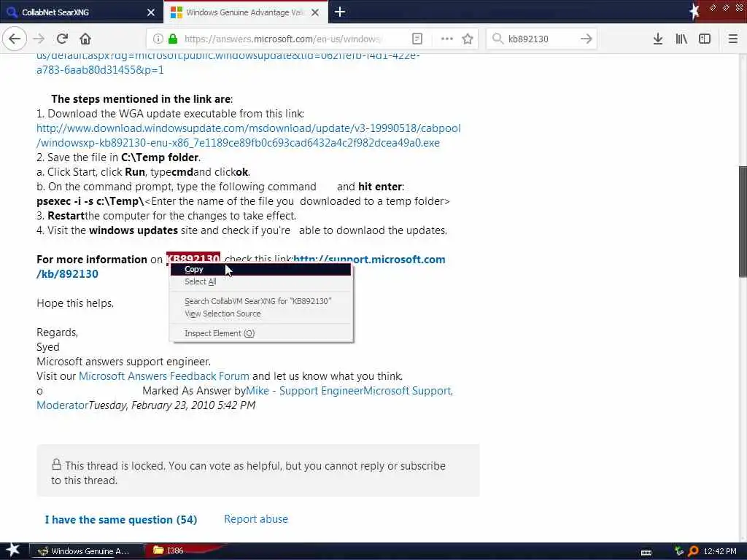The image size is (747, 560).
Task: Open the WGA update download link
Action: coord(249,135)
